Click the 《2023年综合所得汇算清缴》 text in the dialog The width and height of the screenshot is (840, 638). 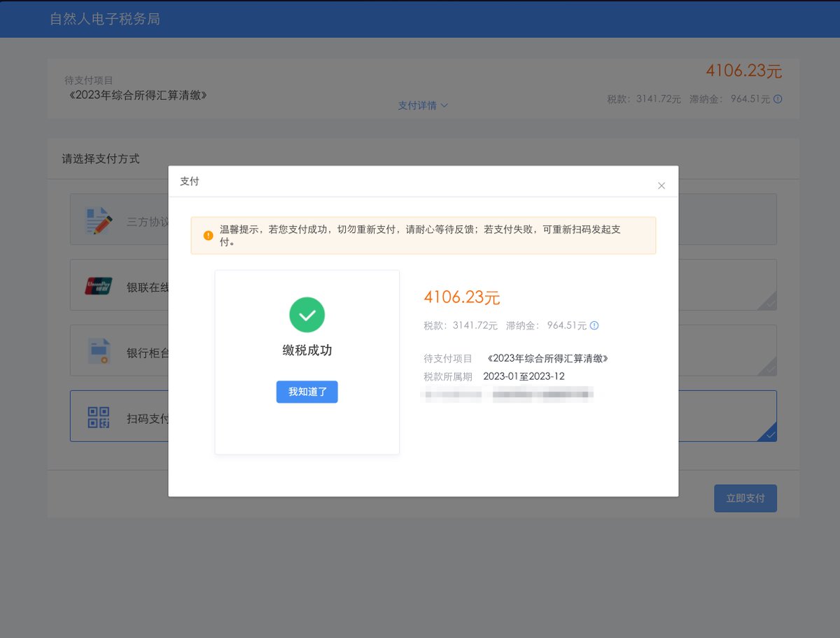pyautogui.click(x=548, y=358)
